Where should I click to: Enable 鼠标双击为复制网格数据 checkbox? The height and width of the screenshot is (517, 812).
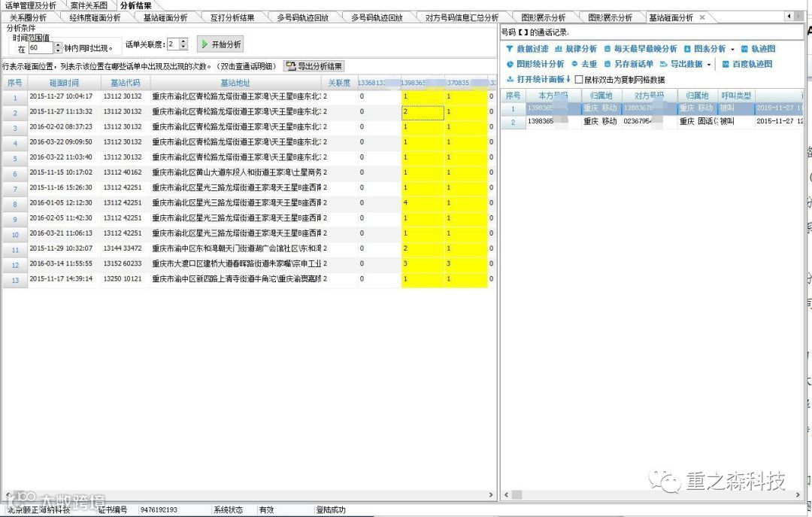click(x=579, y=79)
